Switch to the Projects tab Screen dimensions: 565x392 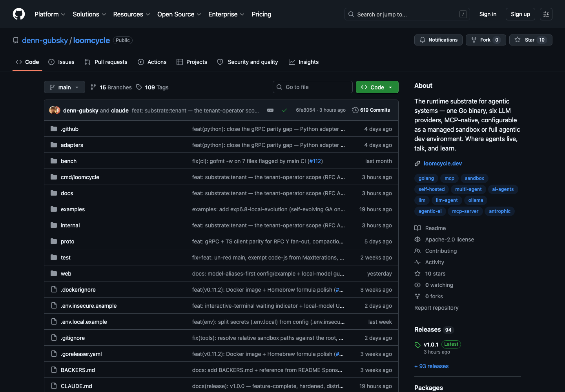point(192,62)
